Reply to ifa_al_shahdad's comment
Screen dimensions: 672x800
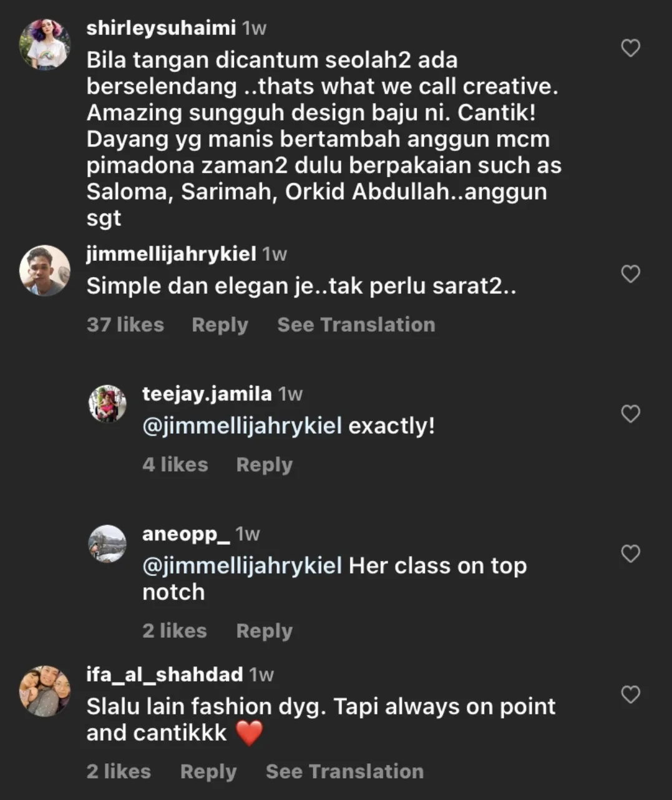tap(208, 772)
